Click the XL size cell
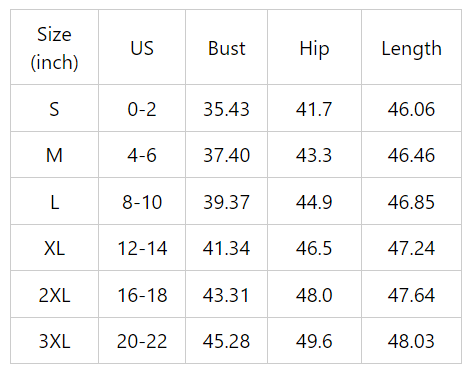 point(54,248)
